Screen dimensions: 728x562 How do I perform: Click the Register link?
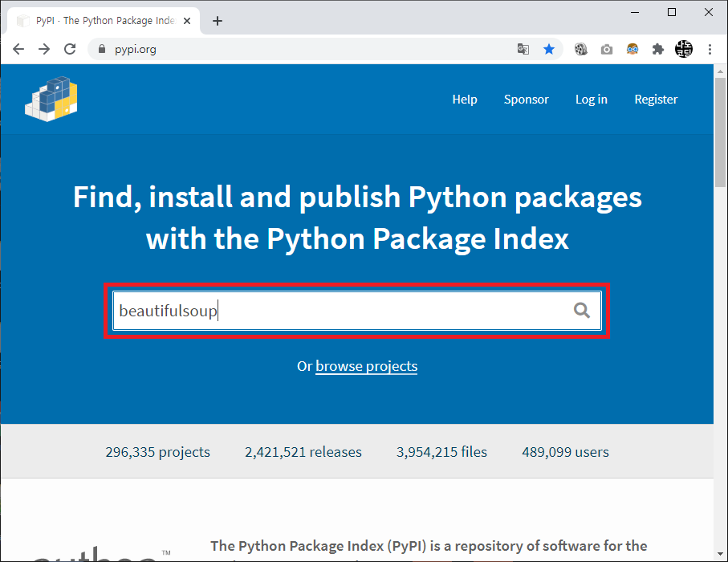[656, 100]
